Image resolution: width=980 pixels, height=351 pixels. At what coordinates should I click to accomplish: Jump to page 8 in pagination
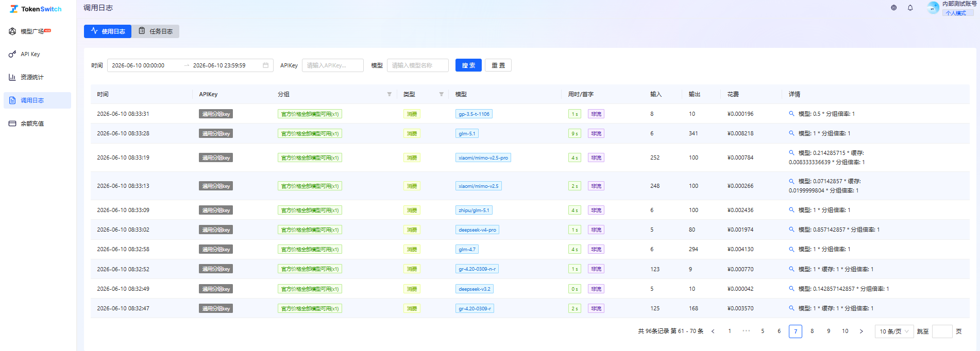pos(812,331)
